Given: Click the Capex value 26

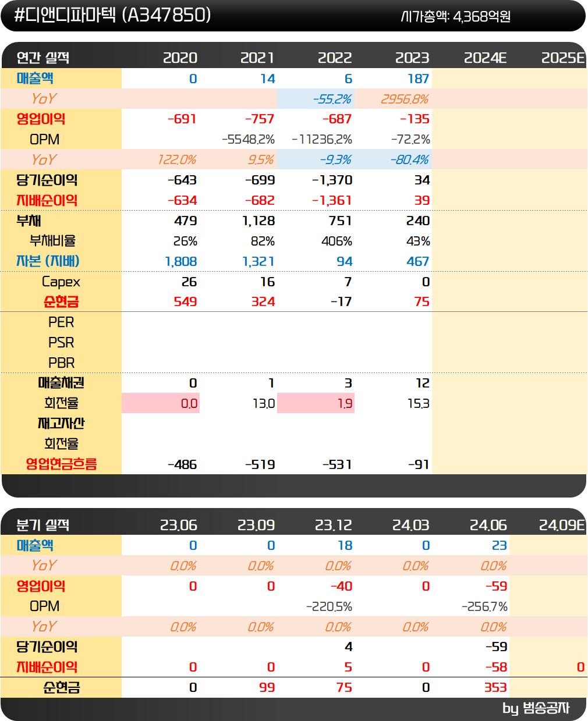Looking at the screenshot, I should pyautogui.click(x=189, y=282).
